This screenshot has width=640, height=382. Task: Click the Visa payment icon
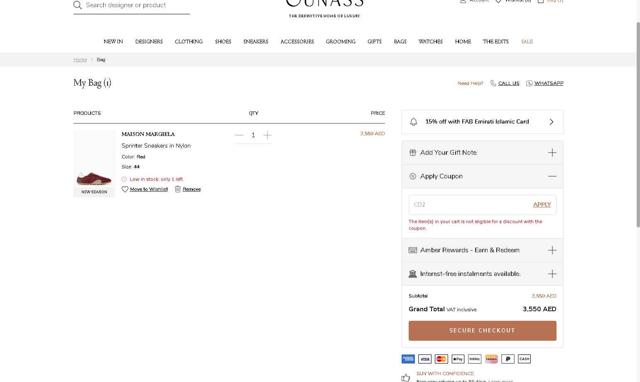(425, 359)
